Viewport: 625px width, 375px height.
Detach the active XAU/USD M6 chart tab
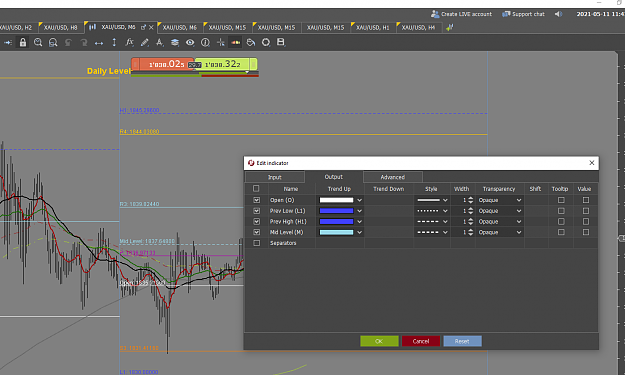[143, 27]
